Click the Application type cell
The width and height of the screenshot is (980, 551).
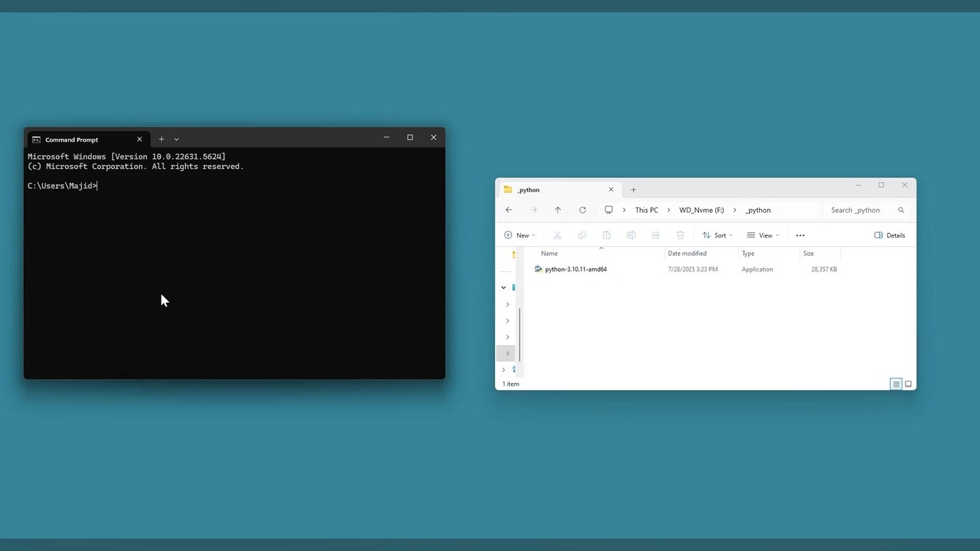(757, 270)
